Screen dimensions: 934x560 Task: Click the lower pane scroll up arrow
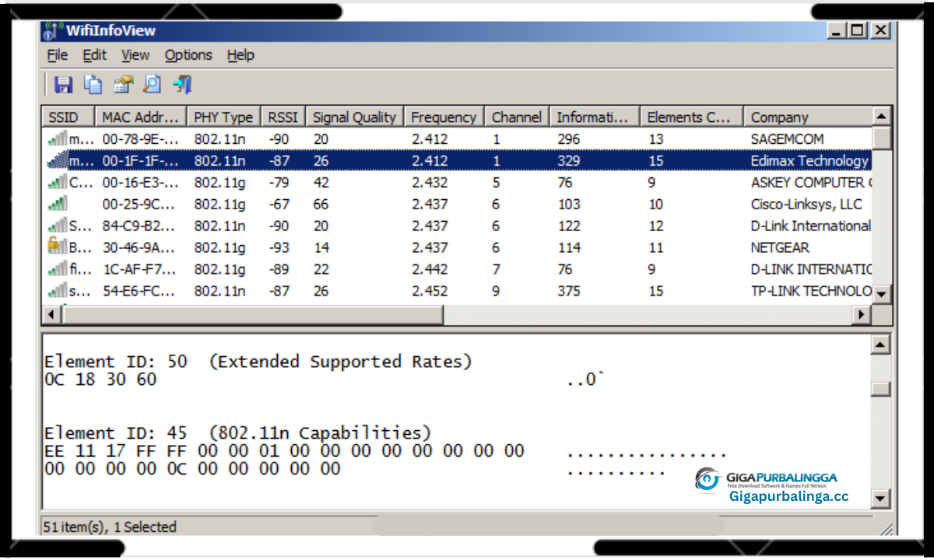(880, 345)
